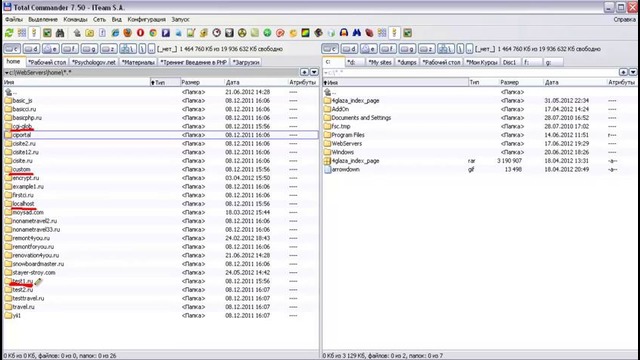
Task: Click the green circle plus icon
Action: pyautogui.click(x=267, y=33)
